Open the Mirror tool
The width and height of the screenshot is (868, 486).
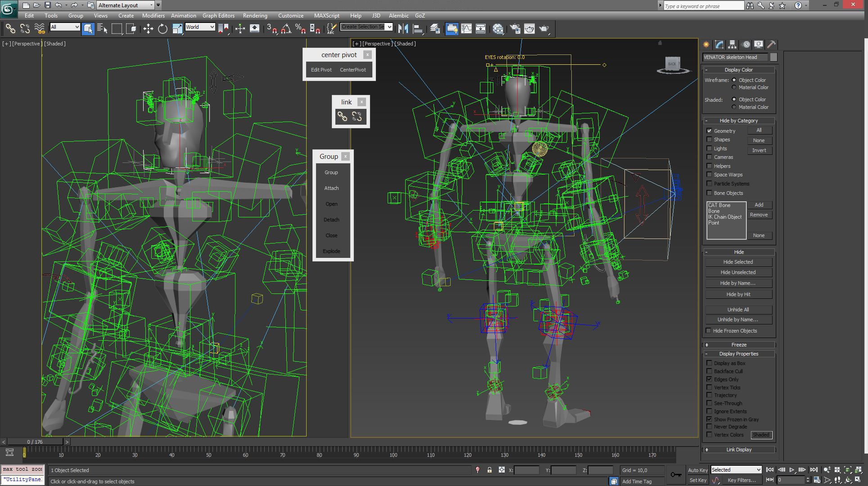403,29
